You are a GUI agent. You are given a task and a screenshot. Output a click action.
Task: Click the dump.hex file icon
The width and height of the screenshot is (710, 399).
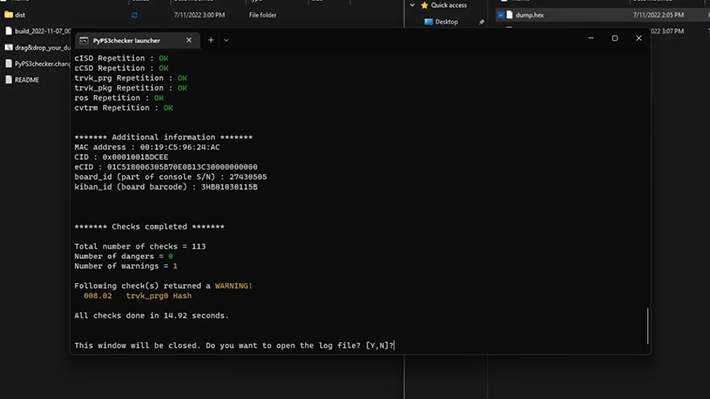[x=510, y=15]
